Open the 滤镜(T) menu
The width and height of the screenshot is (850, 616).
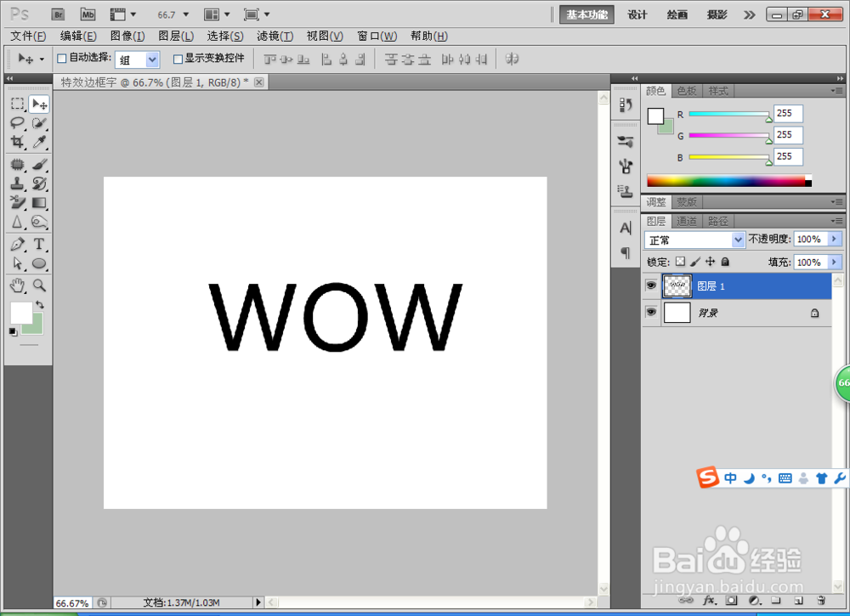click(x=275, y=37)
